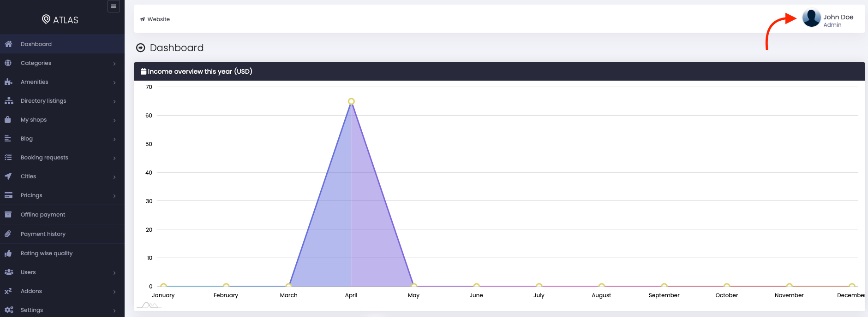Screen dimensions: 868x317
Task: Click the January data point on chart
Action: (163, 286)
